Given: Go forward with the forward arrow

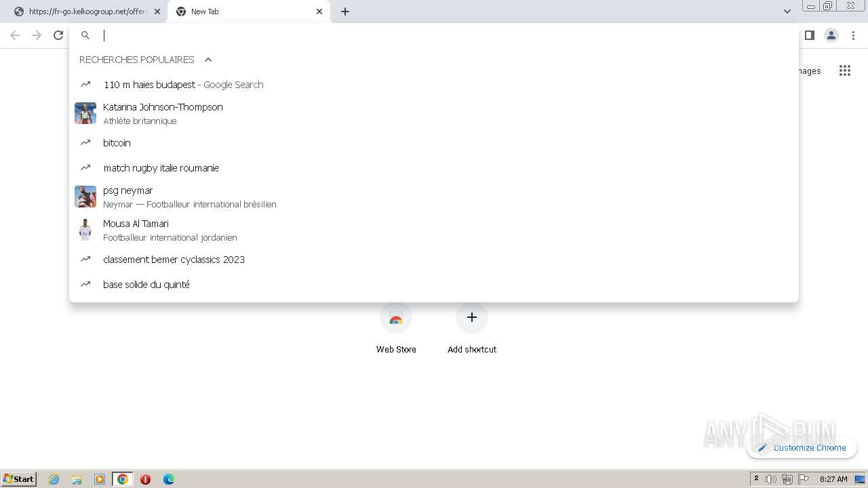Looking at the screenshot, I should [x=37, y=35].
